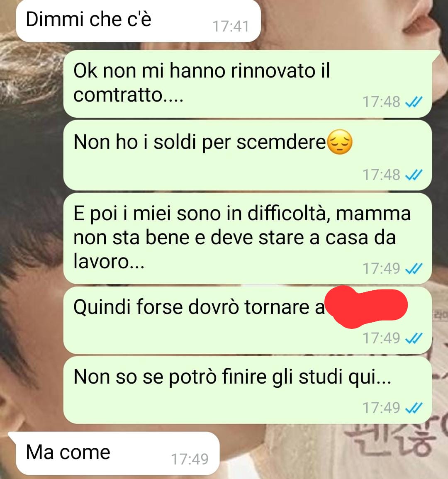Tap the 17:48 time beside the emoji message
448x479 pixels.
381,175
